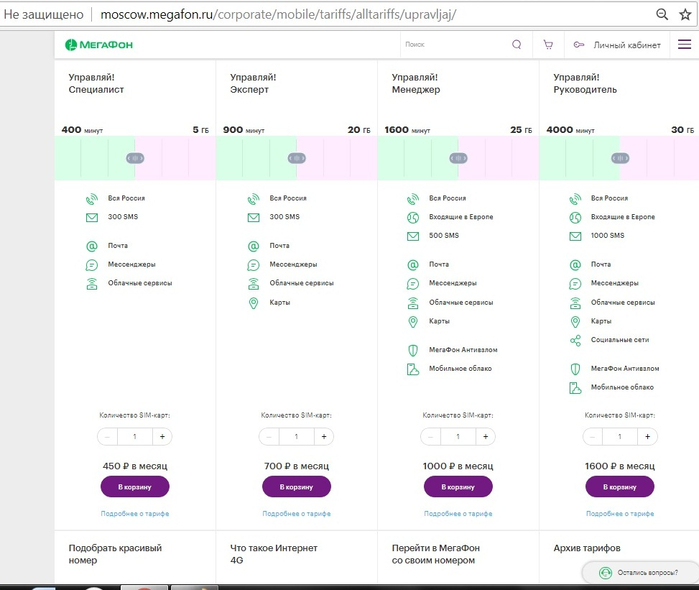This screenshot has width=699, height=590.
Task: Click the phone icon in the Эксперт card
Action: (253, 198)
